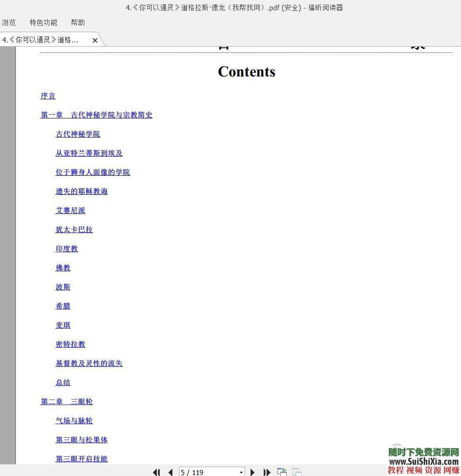Open 第一章 古代神秘学院与宗教简史 link
The width and height of the screenshot is (461, 476).
coord(96,115)
